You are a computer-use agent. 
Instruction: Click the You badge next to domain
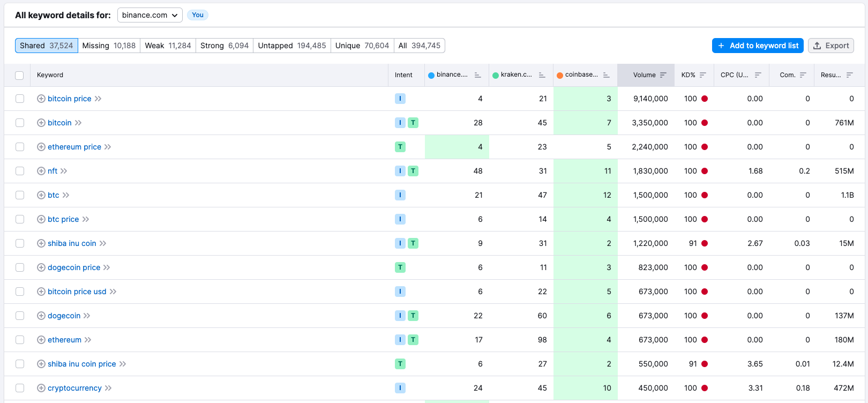pyautogui.click(x=198, y=15)
